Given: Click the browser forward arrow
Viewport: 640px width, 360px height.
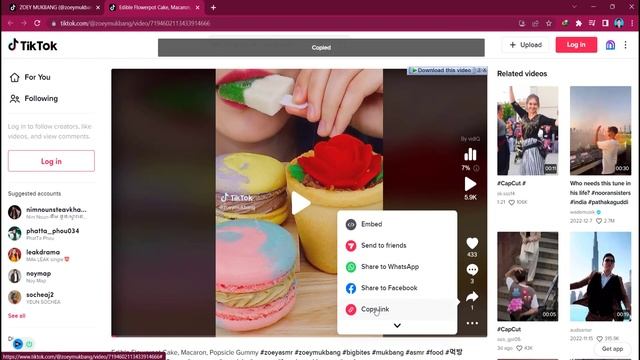Looking at the screenshot, I should (x=24, y=23).
